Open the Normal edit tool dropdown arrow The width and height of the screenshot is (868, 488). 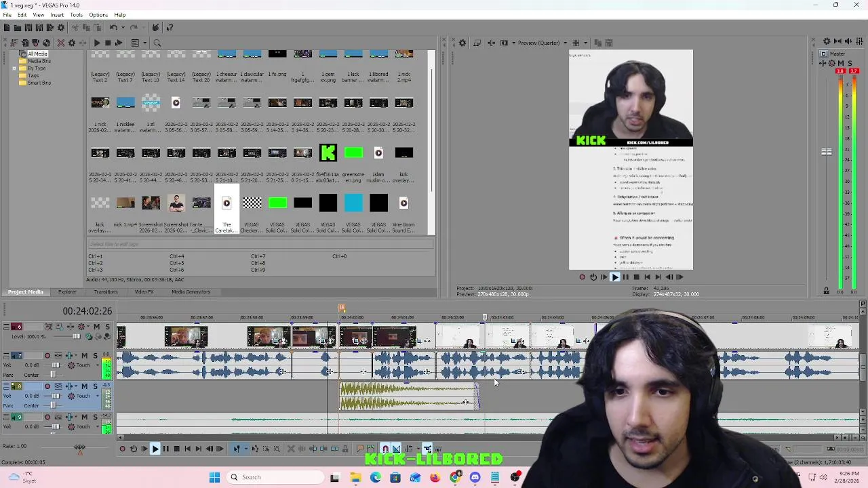tap(246, 448)
